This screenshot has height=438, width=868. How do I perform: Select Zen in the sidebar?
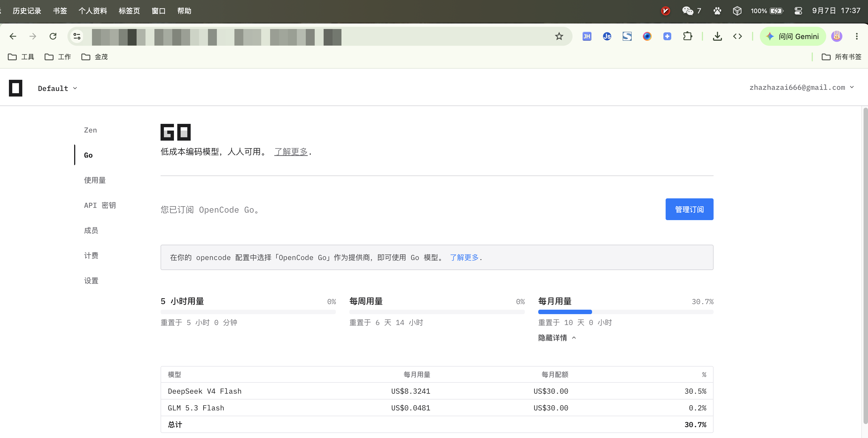[90, 130]
